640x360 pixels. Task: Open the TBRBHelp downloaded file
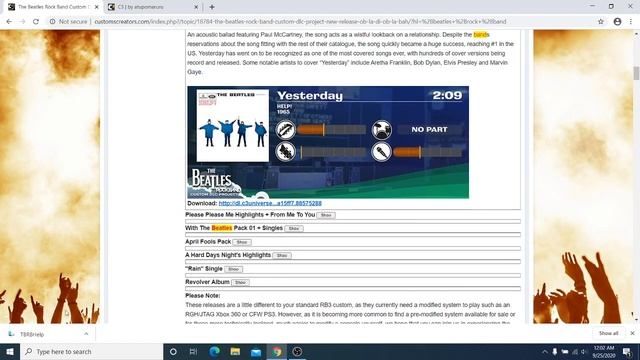click(32, 334)
